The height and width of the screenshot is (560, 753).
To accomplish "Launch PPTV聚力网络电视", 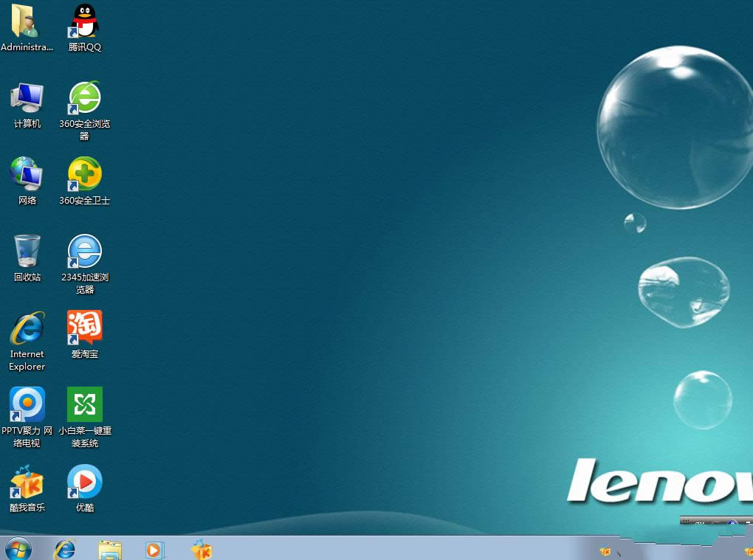I will tap(27, 406).
